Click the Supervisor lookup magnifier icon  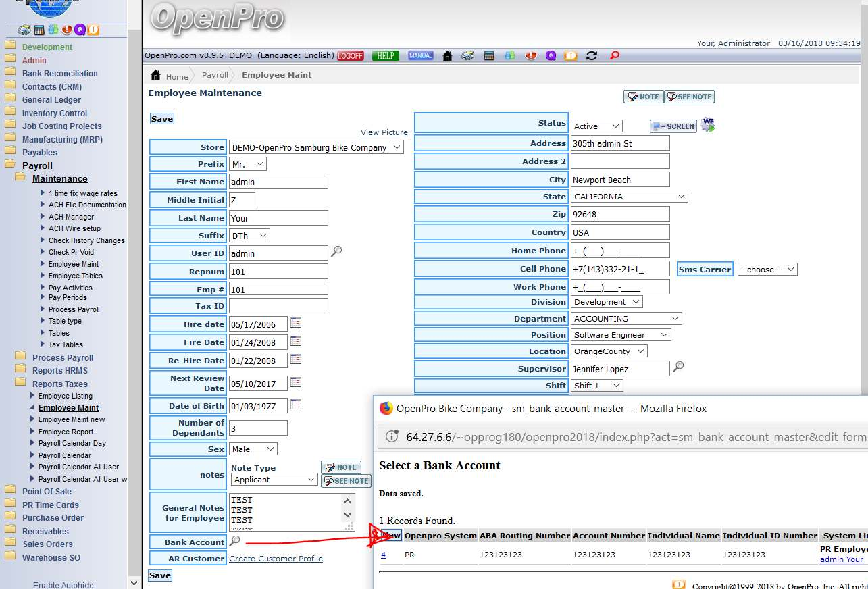point(678,367)
